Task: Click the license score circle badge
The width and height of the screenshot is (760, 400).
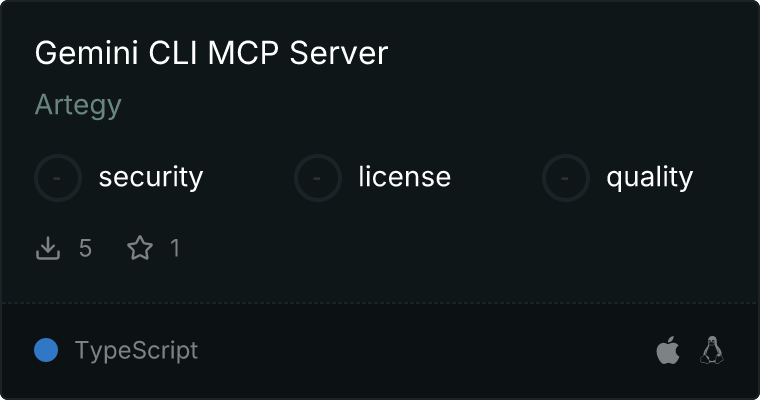Action: pyautogui.click(x=317, y=178)
